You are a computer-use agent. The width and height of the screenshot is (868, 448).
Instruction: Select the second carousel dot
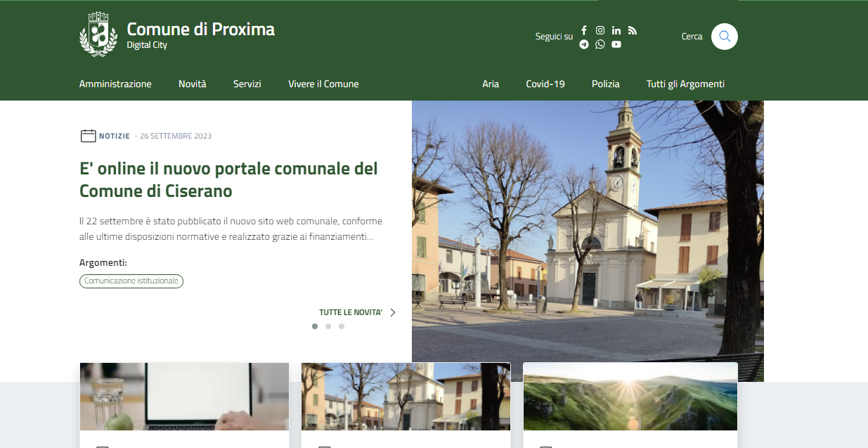(x=328, y=326)
